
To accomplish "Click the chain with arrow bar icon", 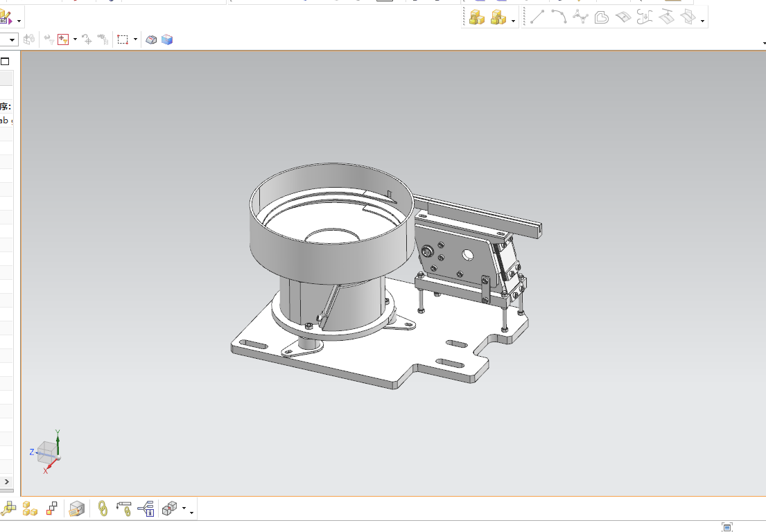I will coord(124,509).
